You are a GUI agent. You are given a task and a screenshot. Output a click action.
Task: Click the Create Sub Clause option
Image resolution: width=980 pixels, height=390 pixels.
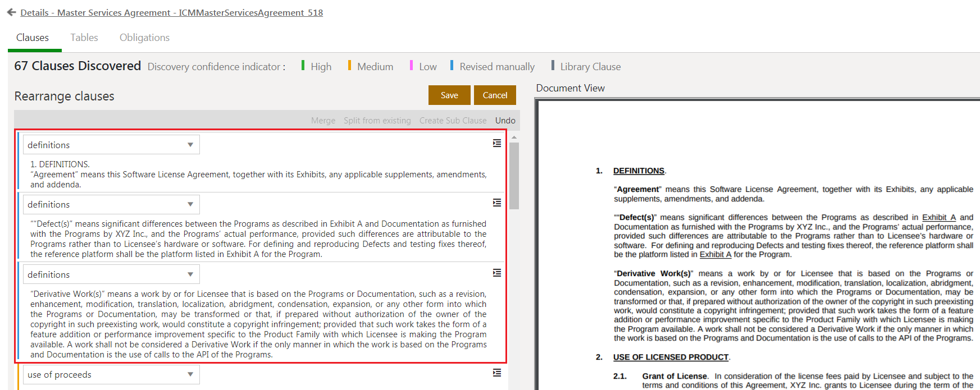(453, 121)
